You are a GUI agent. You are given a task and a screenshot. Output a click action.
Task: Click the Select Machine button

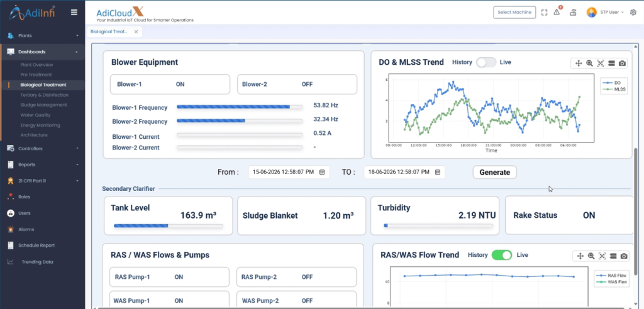[514, 13]
